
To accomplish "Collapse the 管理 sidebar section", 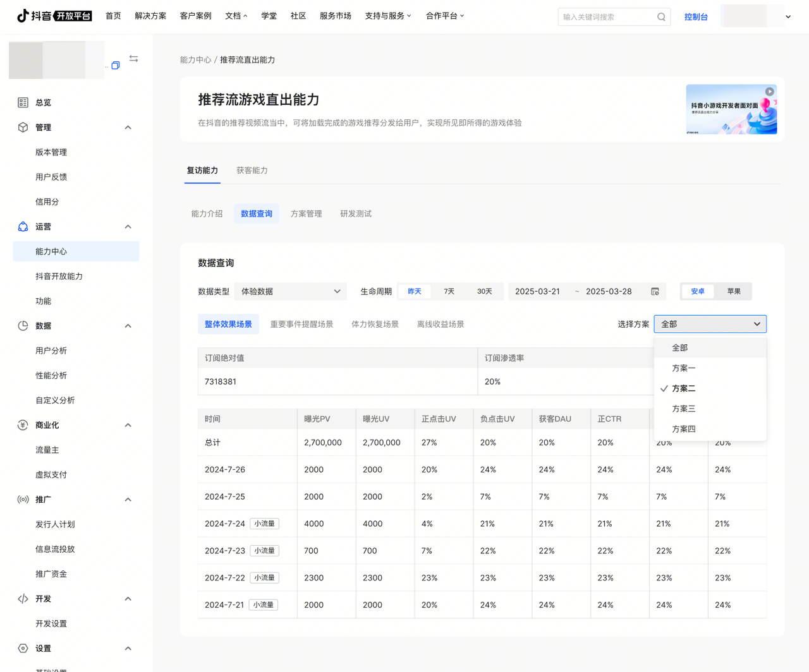I will click(x=128, y=128).
